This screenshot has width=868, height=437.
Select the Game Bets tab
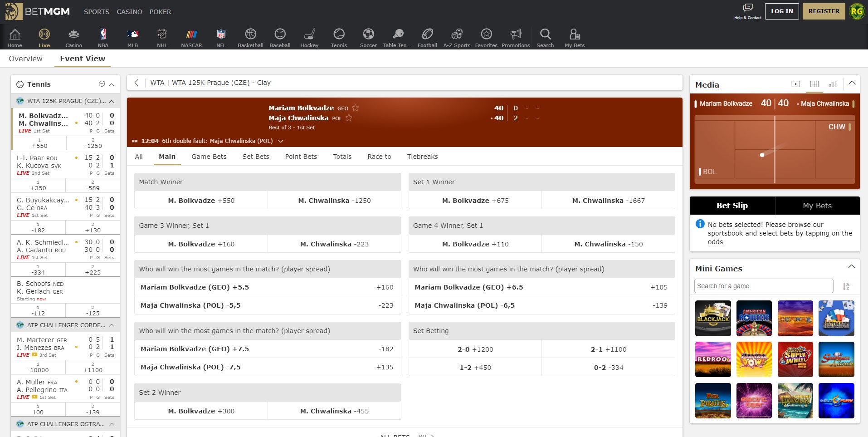(x=209, y=157)
